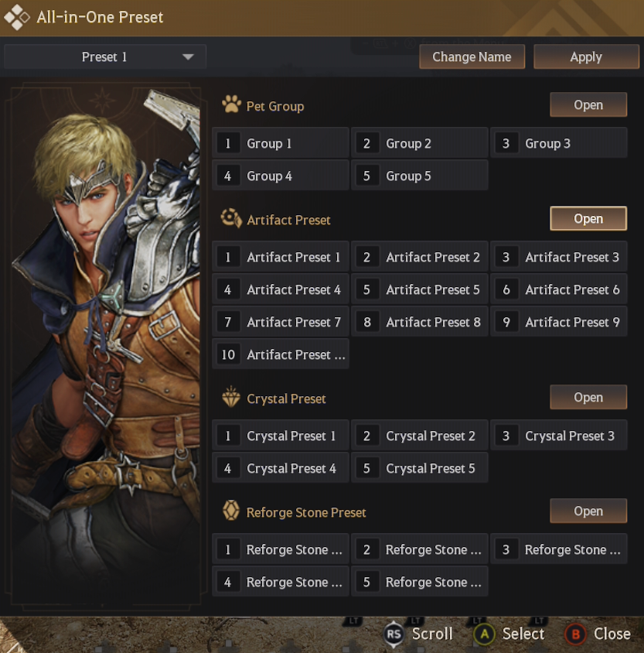Choose Artifact Preset 5
This screenshot has height=653, width=644.
(x=420, y=289)
